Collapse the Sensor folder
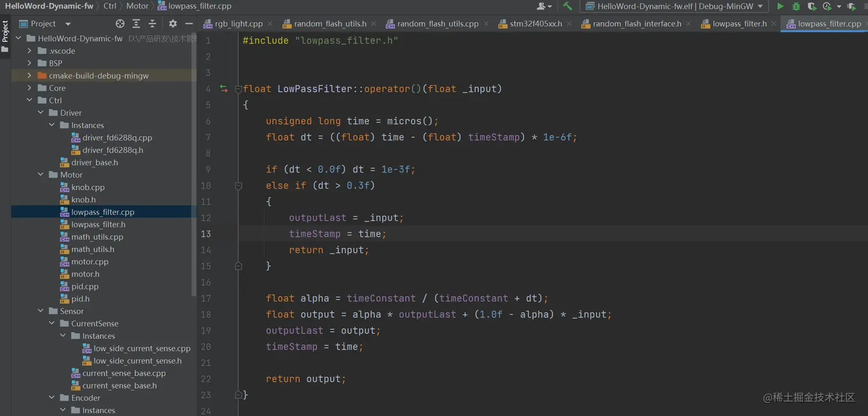Viewport: 868px width, 416px height. pyautogui.click(x=40, y=311)
